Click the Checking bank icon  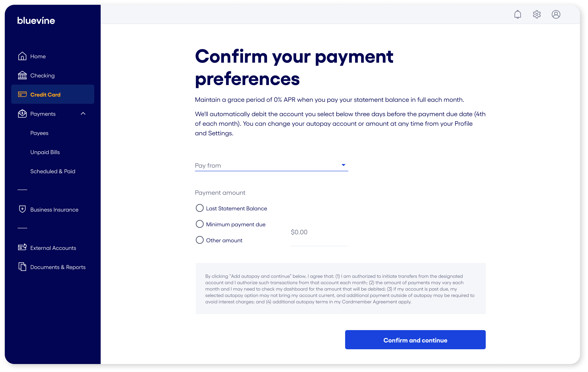pyautogui.click(x=22, y=75)
